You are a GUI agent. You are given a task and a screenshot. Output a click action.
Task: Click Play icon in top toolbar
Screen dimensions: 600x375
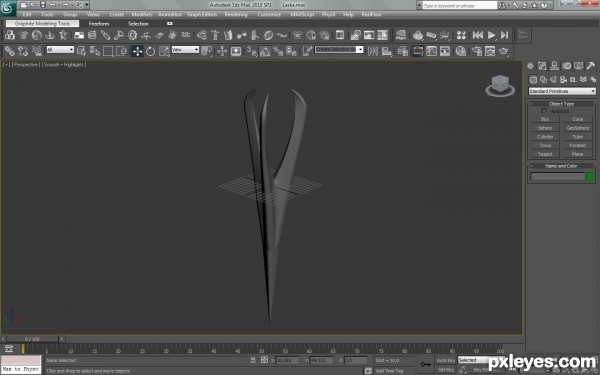coord(491,35)
